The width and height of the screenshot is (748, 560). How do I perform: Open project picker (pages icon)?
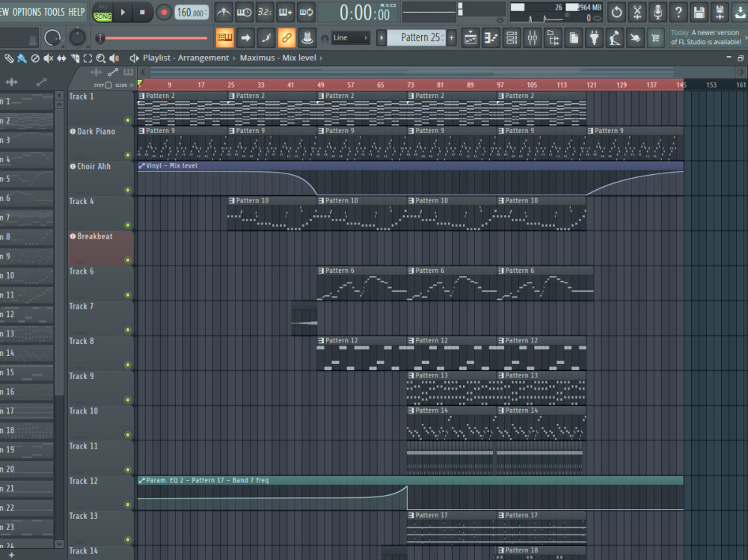pos(574,37)
